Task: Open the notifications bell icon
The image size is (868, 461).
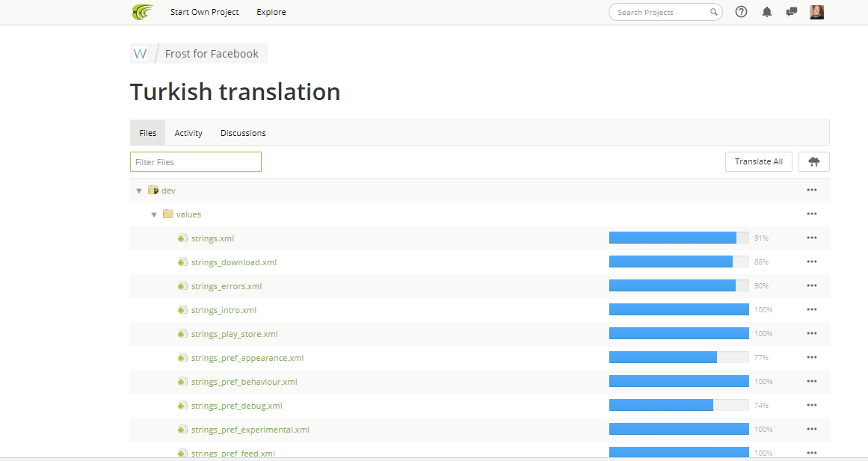Action: pos(767,12)
